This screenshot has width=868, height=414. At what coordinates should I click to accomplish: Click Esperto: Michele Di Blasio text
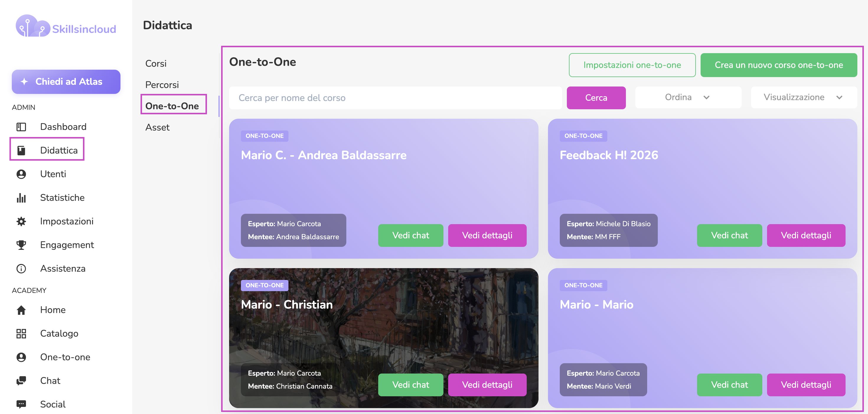[x=608, y=224]
